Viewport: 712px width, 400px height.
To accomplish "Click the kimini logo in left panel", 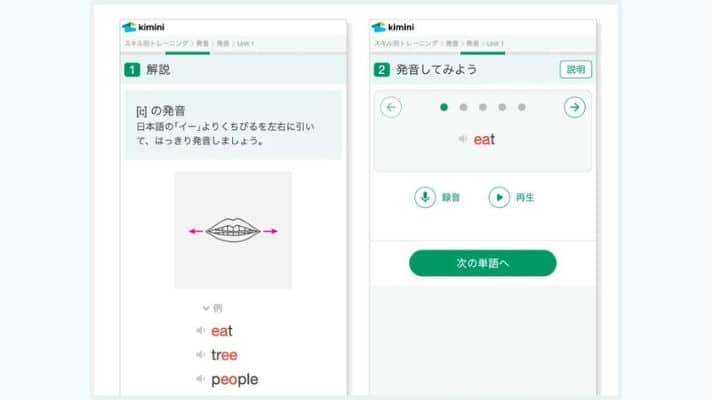I will [x=143, y=27].
